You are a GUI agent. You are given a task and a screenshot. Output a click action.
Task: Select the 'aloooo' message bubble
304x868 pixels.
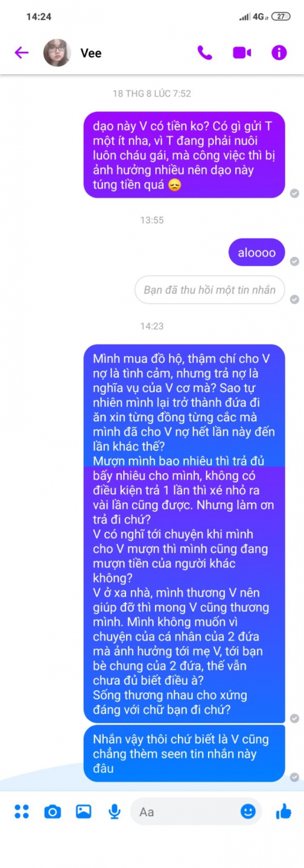[x=256, y=253]
